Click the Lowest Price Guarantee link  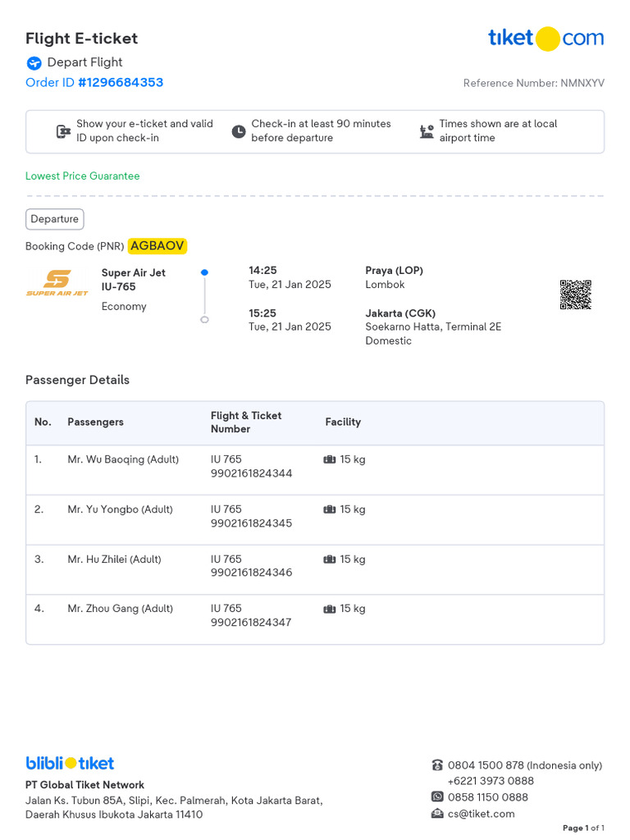pos(83,176)
